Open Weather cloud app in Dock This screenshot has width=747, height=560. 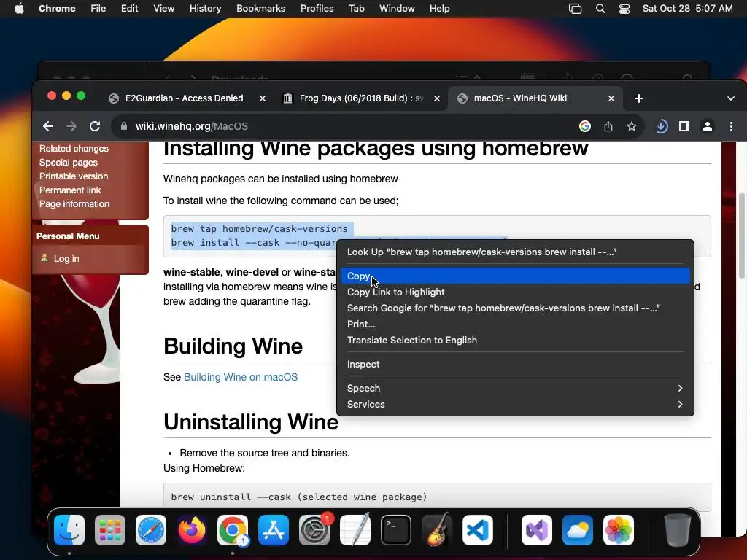pyautogui.click(x=578, y=530)
